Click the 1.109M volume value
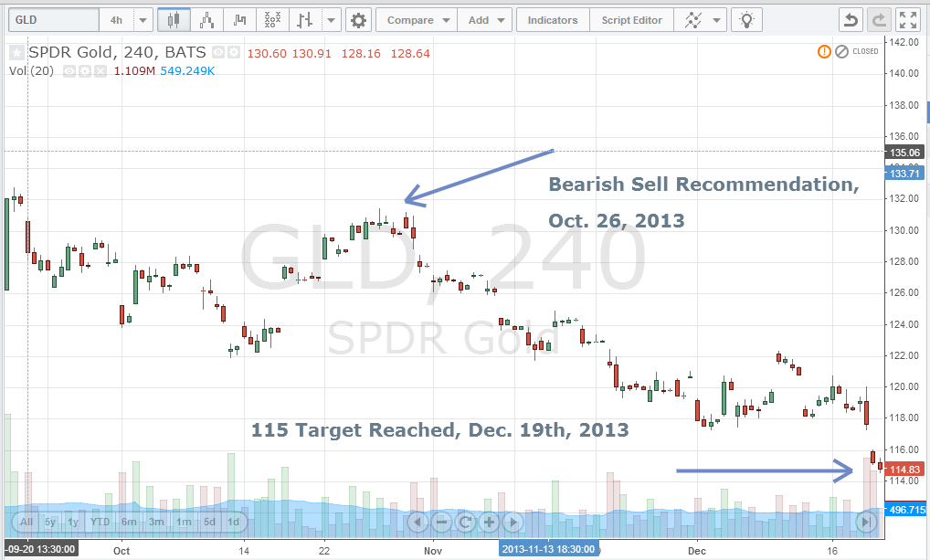Viewport: 930px width, 560px height. tap(134, 71)
